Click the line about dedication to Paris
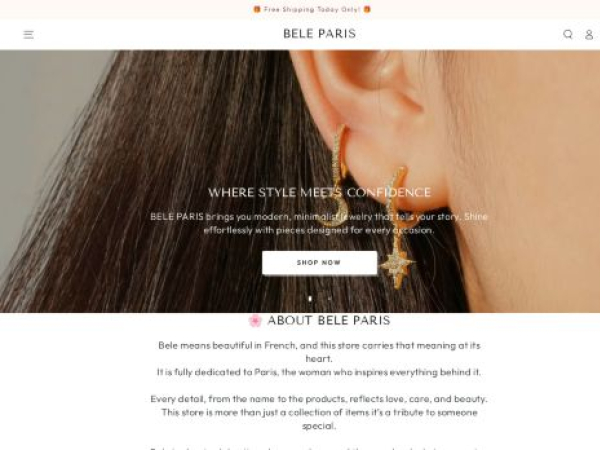Image resolution: width=600 pixels, height=450 pixels. pos(319,372)
